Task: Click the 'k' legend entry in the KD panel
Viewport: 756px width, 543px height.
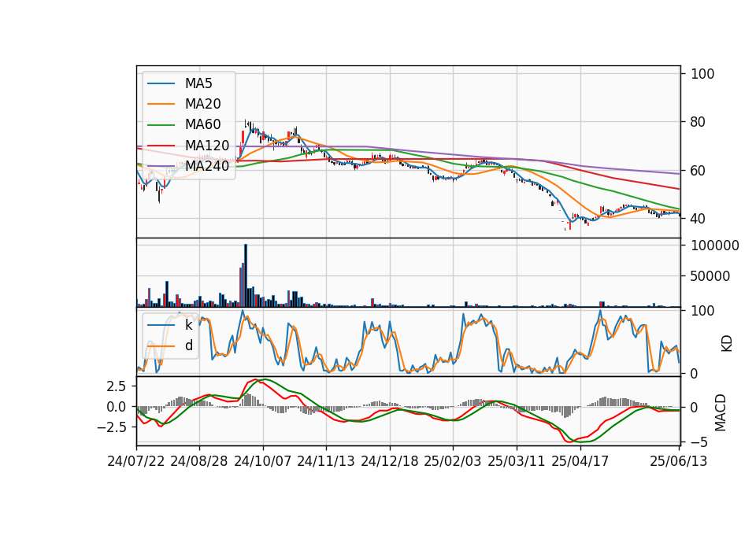Action: click(188, 325)
